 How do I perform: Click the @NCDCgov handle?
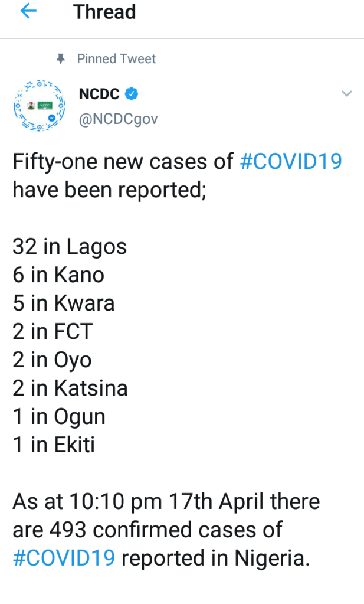coord(118,119)
